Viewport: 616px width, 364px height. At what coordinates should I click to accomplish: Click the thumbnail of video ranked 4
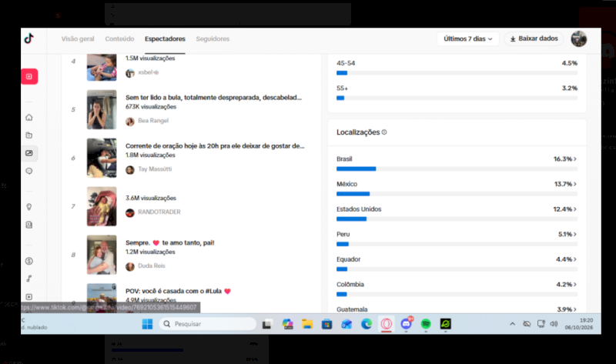pyautogui.click(x=102, y=67)
